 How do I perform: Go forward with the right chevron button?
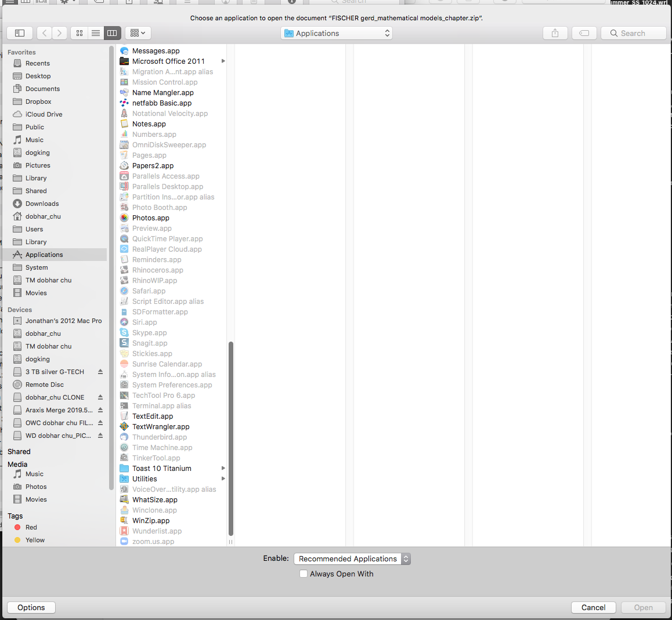pos(60,33)
